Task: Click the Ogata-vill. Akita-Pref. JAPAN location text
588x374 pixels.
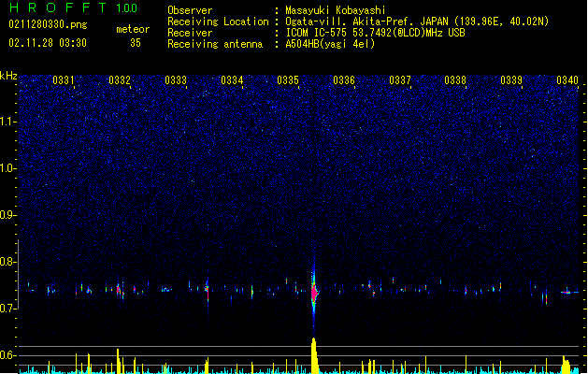Action: [417, 22]
